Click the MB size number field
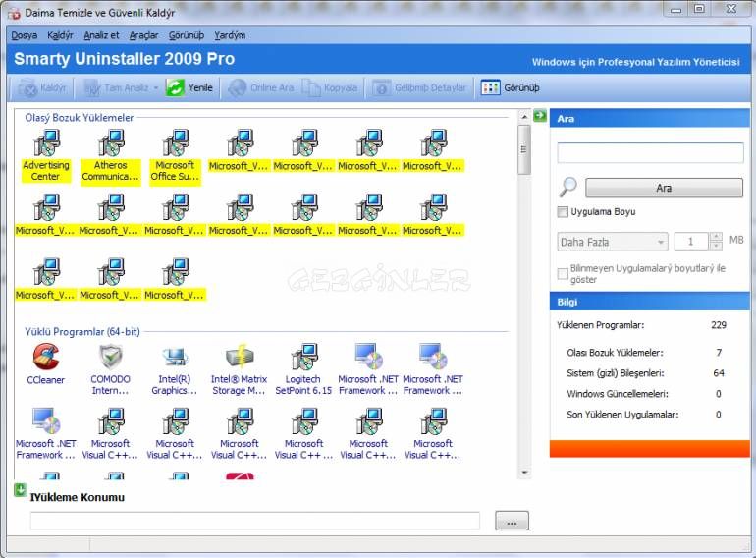 (x=691, y=241)
